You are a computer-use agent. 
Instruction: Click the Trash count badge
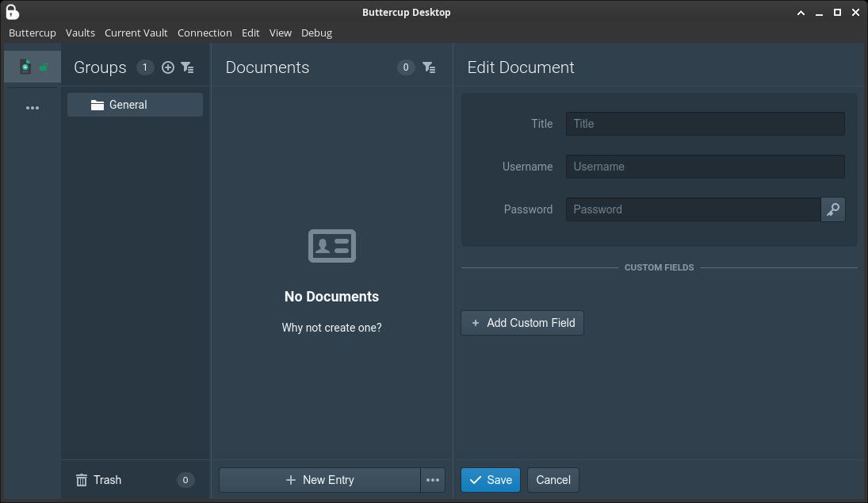(185, 480)
